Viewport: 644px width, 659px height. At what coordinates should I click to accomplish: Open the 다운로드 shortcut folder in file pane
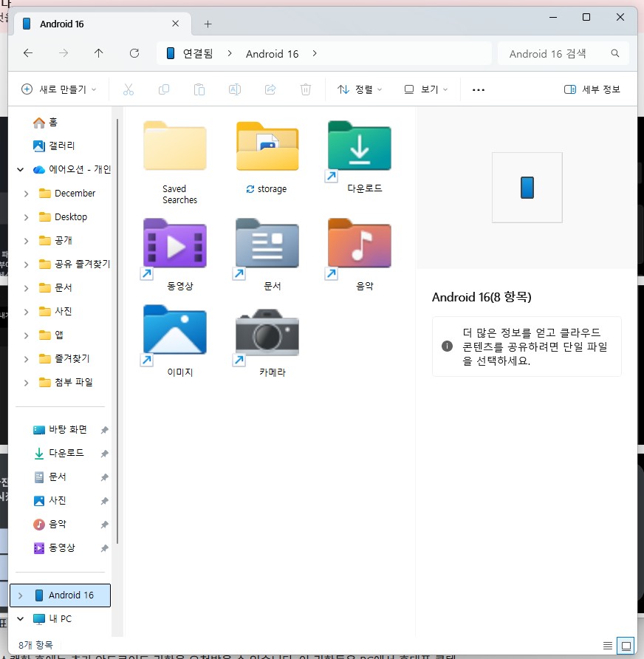pyautogui.click(x=360, y=157)
